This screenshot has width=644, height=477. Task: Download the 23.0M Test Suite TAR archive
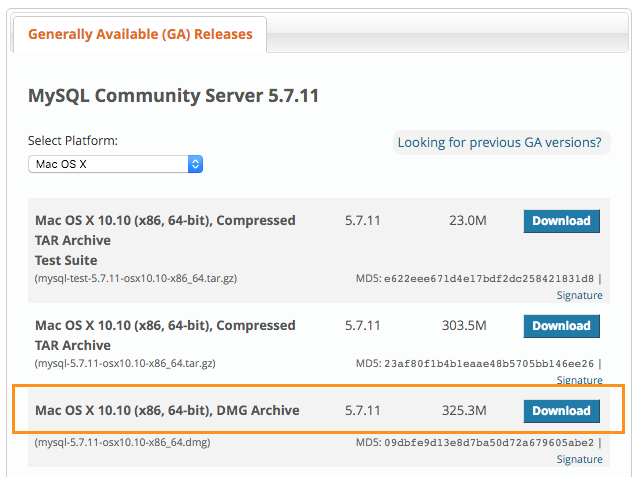tap(561, 221)
